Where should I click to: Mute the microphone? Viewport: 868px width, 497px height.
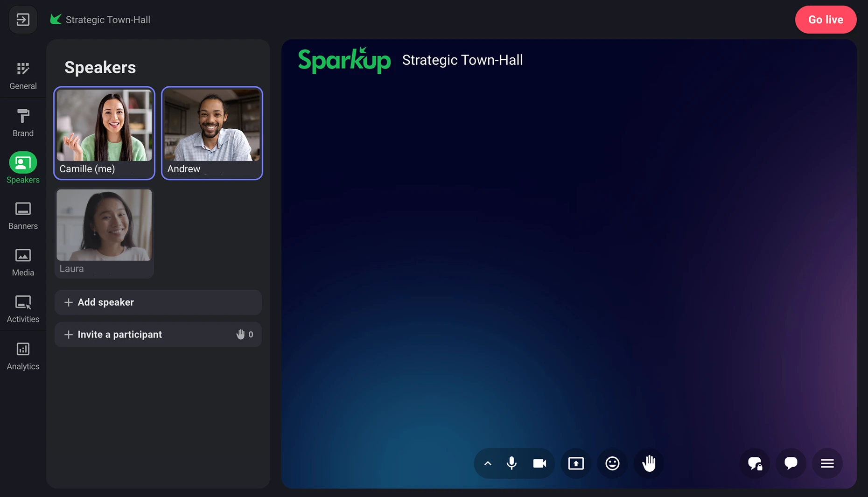coord(511,463)
